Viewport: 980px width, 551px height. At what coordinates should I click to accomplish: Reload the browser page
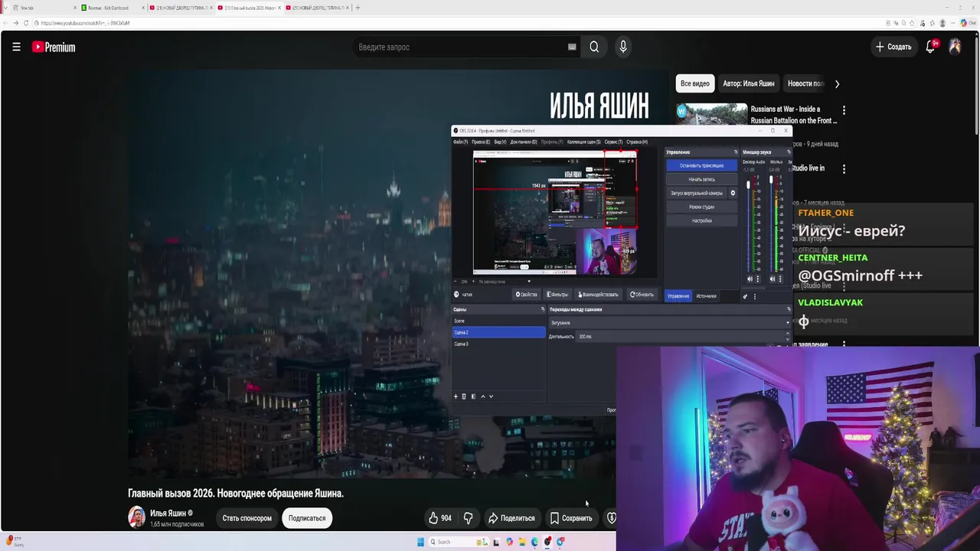(26, 23)
